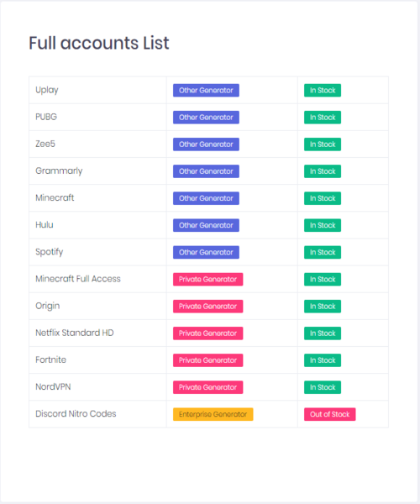The height and width of the screenshot is (504, 420).
Task: Click Other Generator badge for Zee5
Action: pyautogui.click(x=206, y=144)
